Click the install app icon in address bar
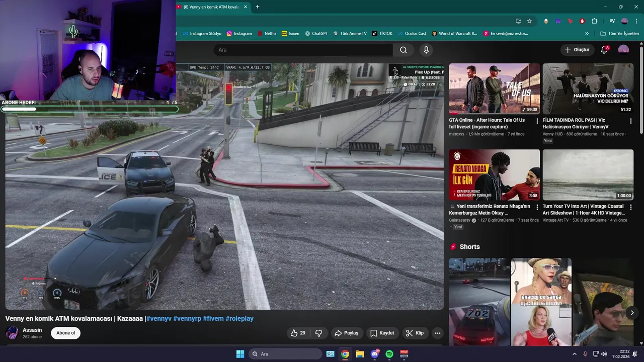This screenshot has height=362, width=644. coord(518,21)
